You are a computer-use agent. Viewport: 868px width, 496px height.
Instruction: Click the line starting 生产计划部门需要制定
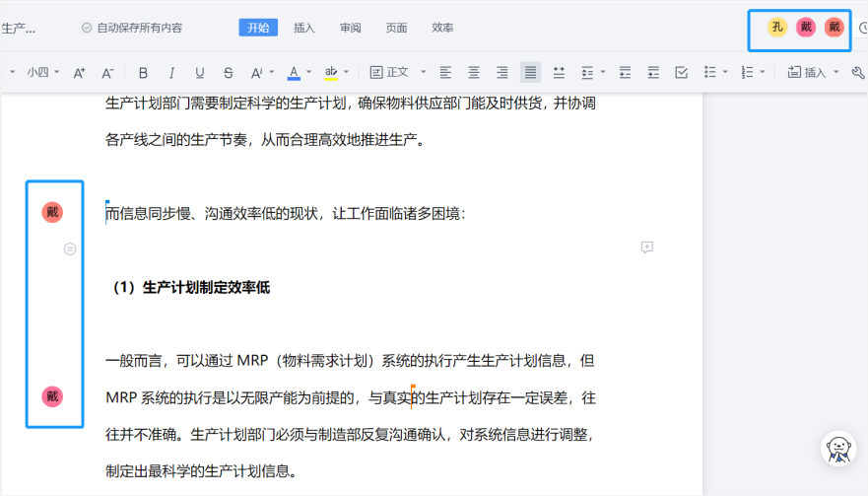click(x=351, y=104)
